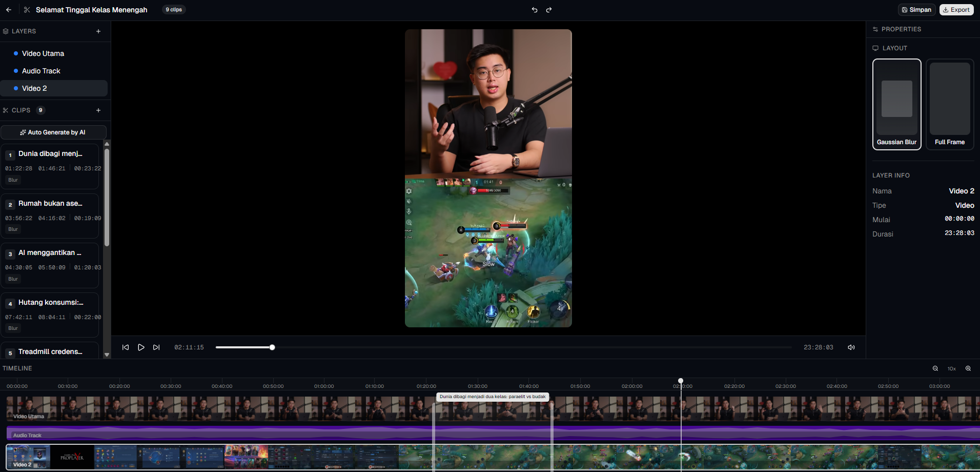Zoom in the timeline
980x472 pixels.
pos(968,368)
